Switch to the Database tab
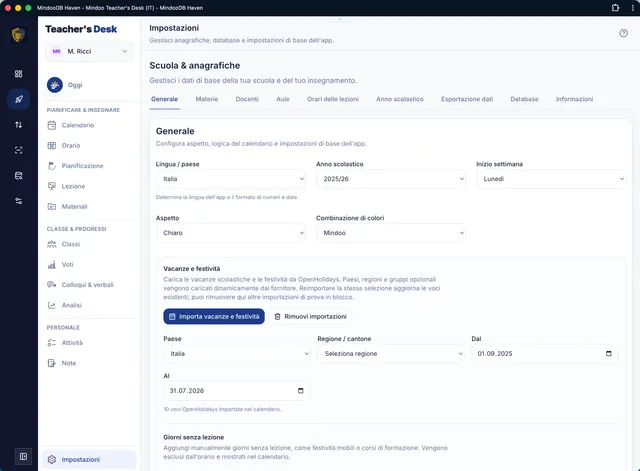The width and height of the screenshot is (640, 471). click(524, 99)
